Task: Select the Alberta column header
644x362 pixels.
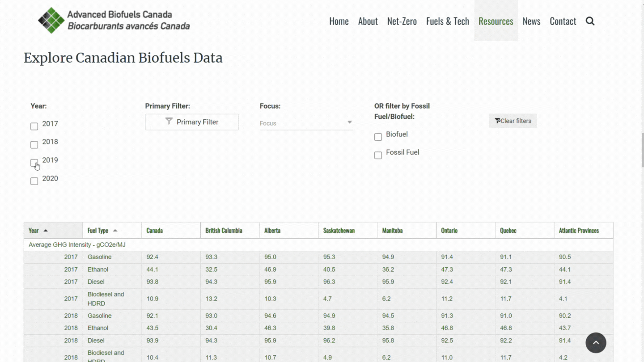Action: click(289, 231)
